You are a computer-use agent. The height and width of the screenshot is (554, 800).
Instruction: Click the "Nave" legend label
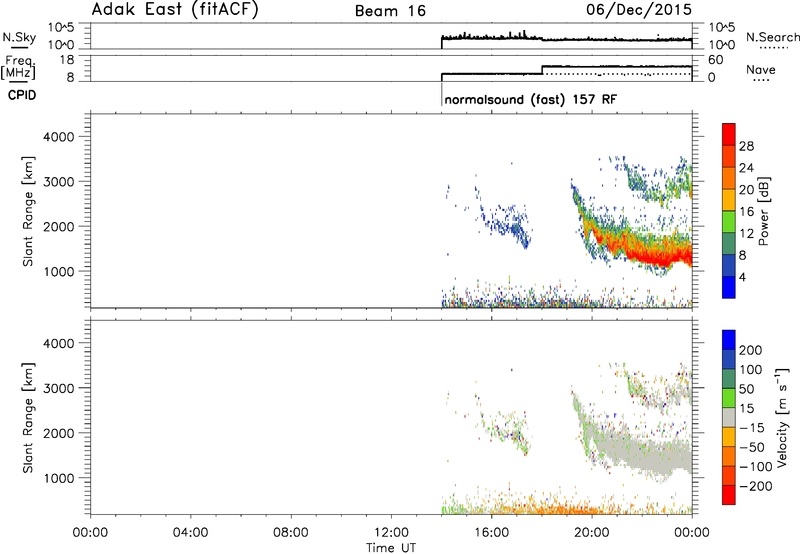pyautogui.click(x=761, y=69)
